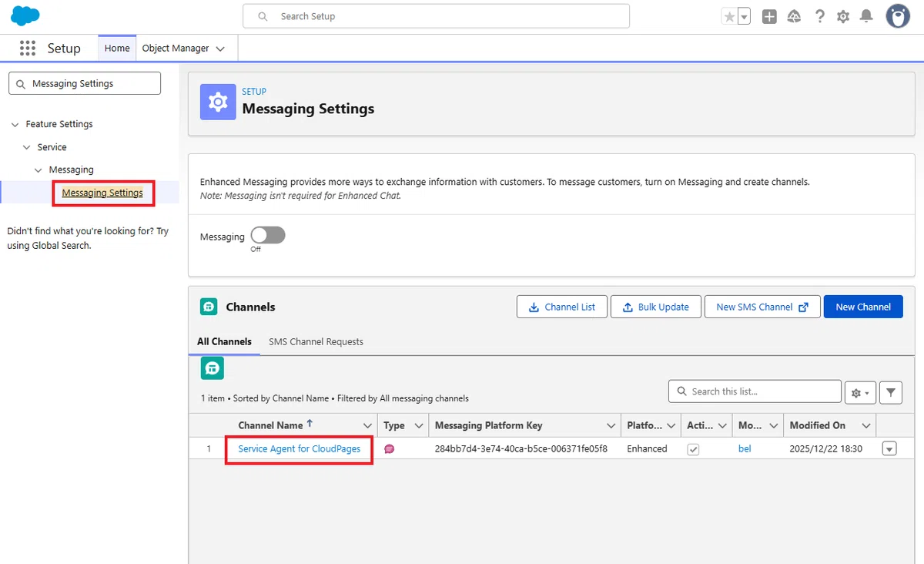Click the Search Setup field
This screenshot has height=564, width=924.
tap(436, 16)
